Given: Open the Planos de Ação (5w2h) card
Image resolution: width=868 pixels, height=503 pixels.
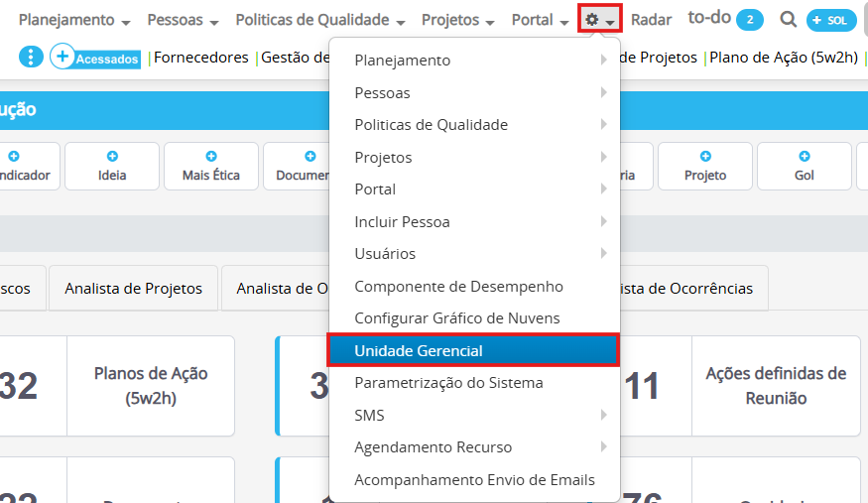Looking at the screenshot, I should [x=151, y=386].
